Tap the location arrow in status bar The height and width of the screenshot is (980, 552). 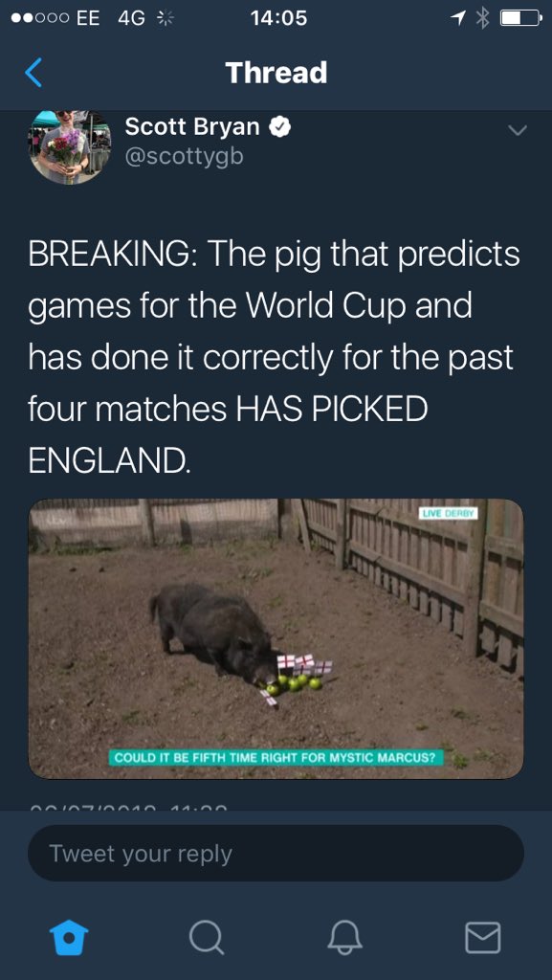coord(459,18)
